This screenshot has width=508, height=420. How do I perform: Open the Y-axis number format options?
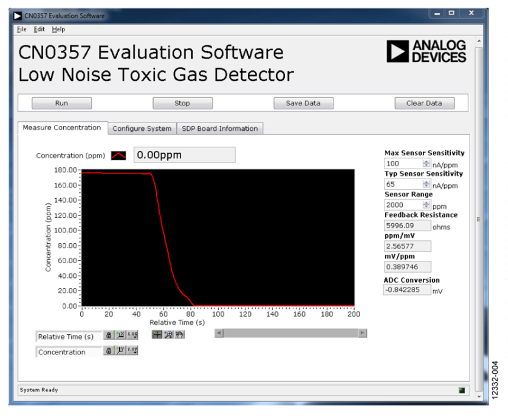point(132,350)
